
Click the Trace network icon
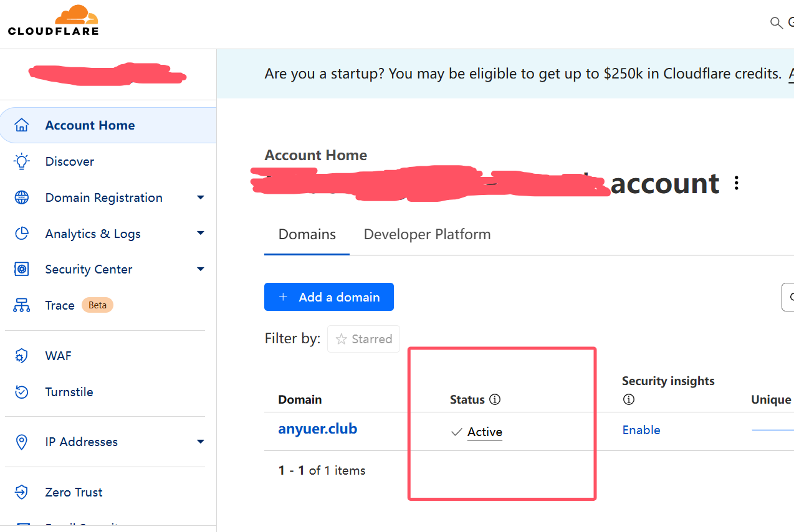coord(21,305)
